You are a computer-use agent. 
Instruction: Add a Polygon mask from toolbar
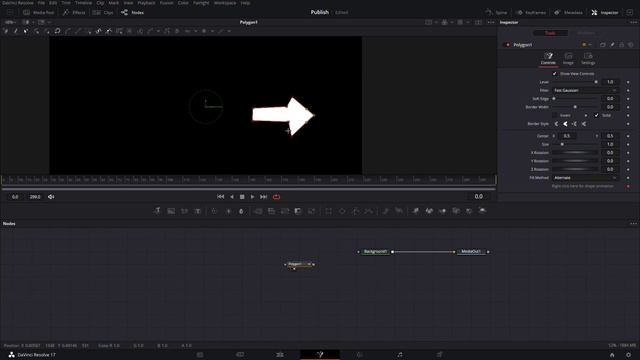[356, 211]
